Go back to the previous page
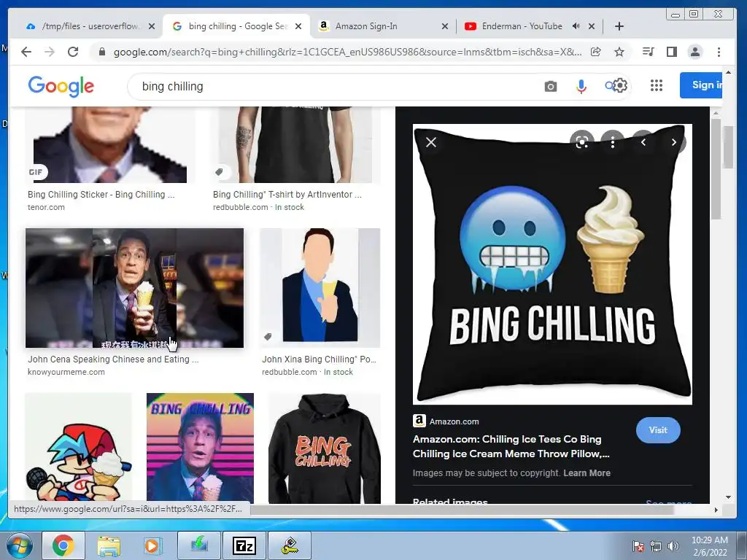 (x=26, y=52)
